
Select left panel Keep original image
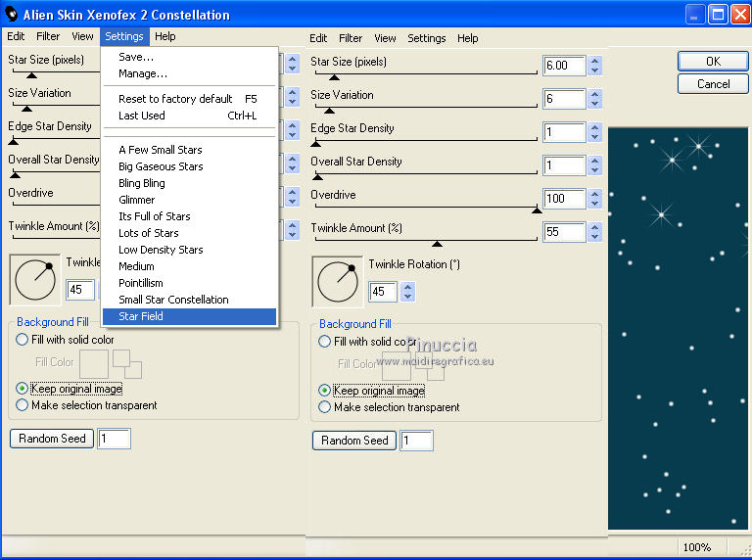click(23, 389)
